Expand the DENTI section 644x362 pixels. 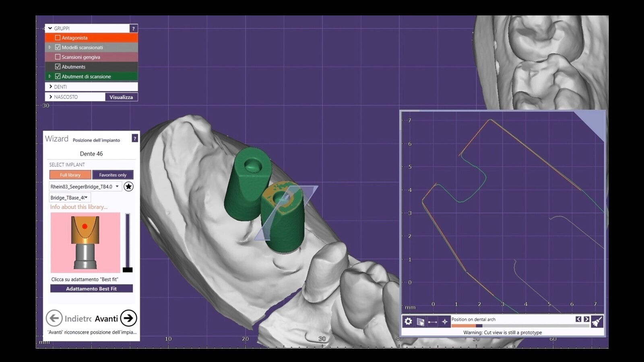(51, 86)
